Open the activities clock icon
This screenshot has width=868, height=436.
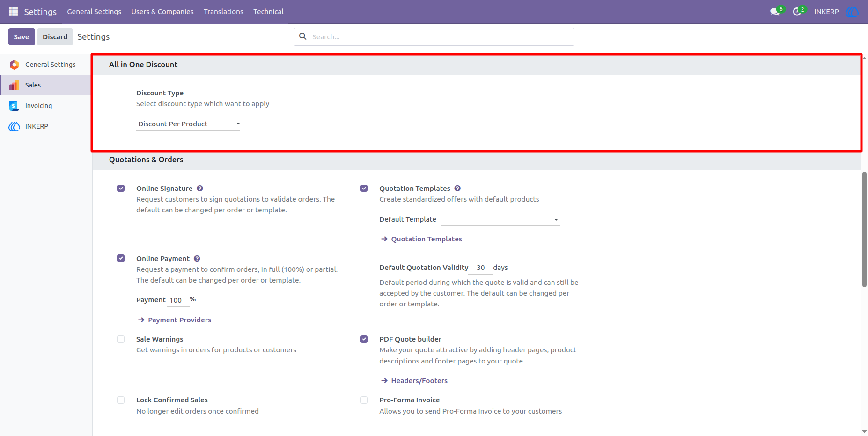(x=797, y=12)
